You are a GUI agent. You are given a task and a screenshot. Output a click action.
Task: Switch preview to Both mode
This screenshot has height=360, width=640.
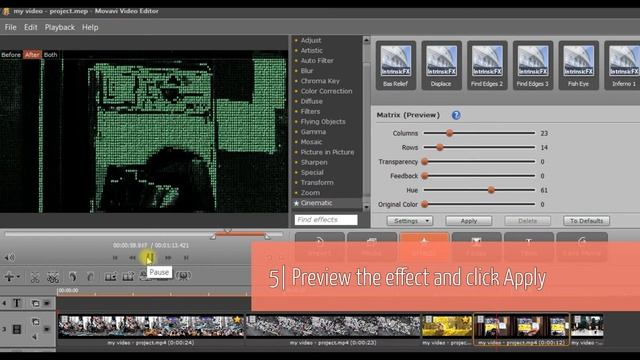tap(51, 55)
